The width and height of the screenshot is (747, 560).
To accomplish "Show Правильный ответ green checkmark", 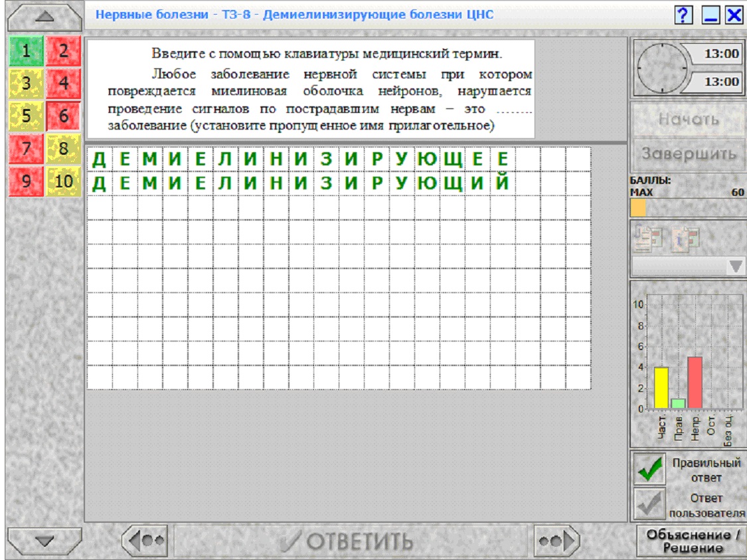I will (649, 469).
